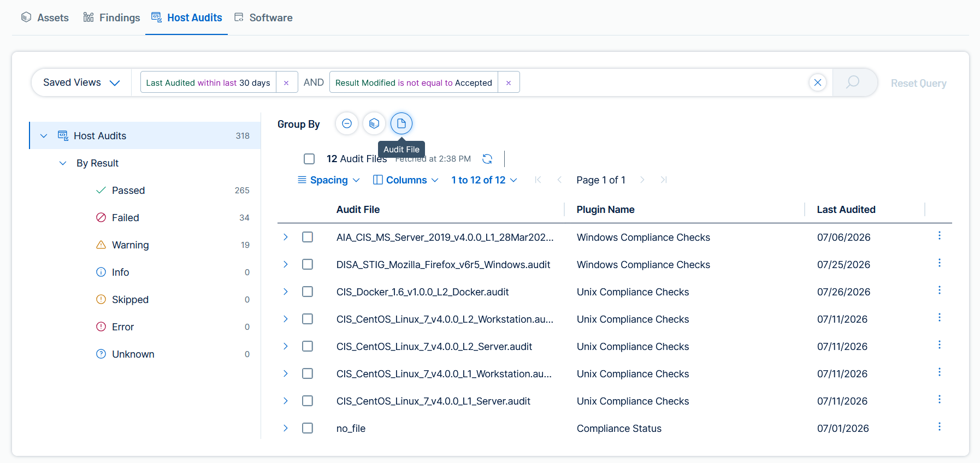Filter by Warning results
980x463 pixels.
click(x=172, y=245)
